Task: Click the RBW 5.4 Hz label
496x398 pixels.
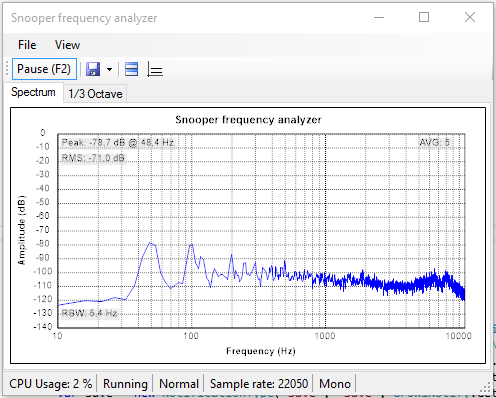Action: click(x=89, y=313)
